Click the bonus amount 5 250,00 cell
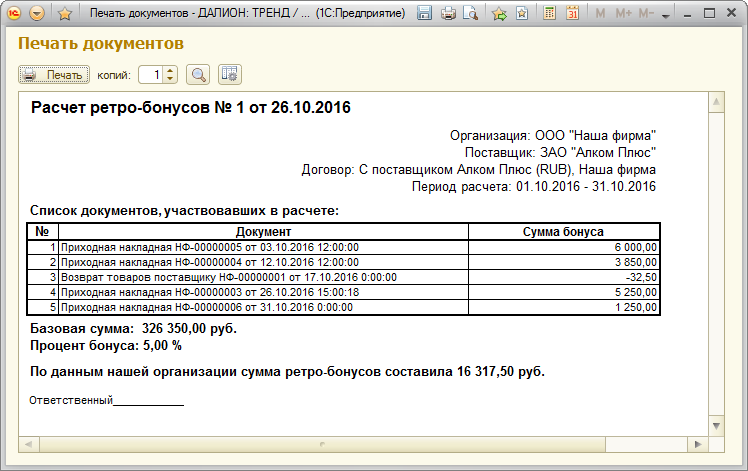The image size is (748, 471). 563,292
